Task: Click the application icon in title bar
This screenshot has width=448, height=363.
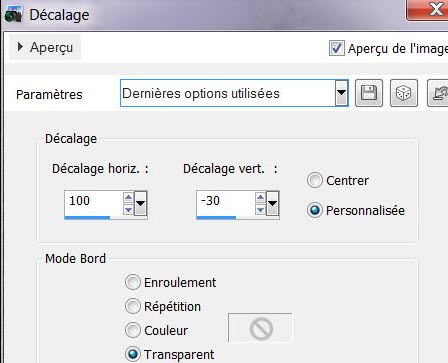Action: (x=13, y=15)
